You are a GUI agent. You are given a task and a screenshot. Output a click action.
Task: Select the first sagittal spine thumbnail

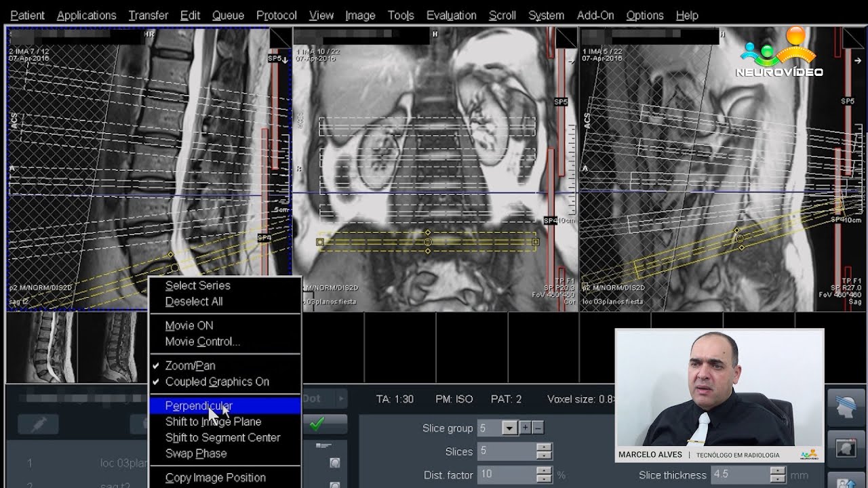pyautogui.click(x=41, y=347)
